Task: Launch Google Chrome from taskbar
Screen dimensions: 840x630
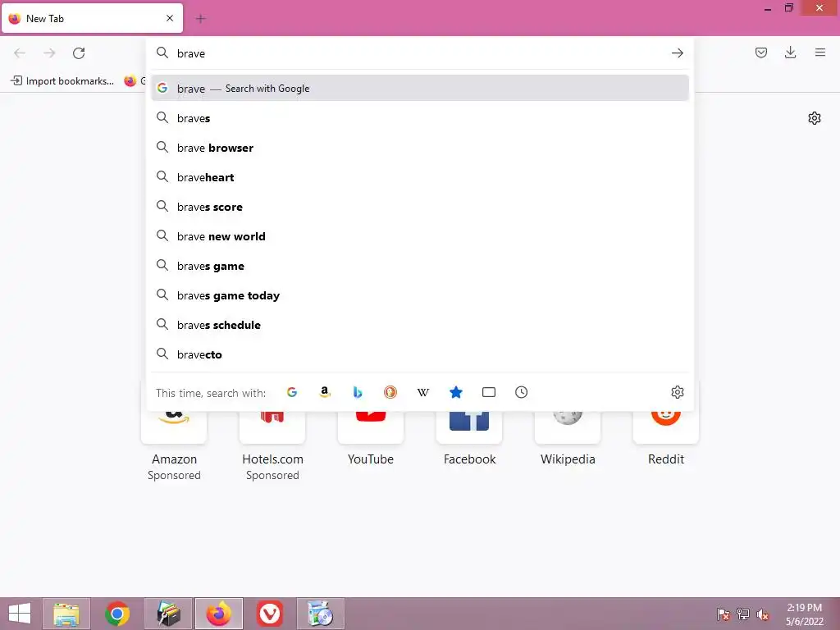Action: point(117,614)
